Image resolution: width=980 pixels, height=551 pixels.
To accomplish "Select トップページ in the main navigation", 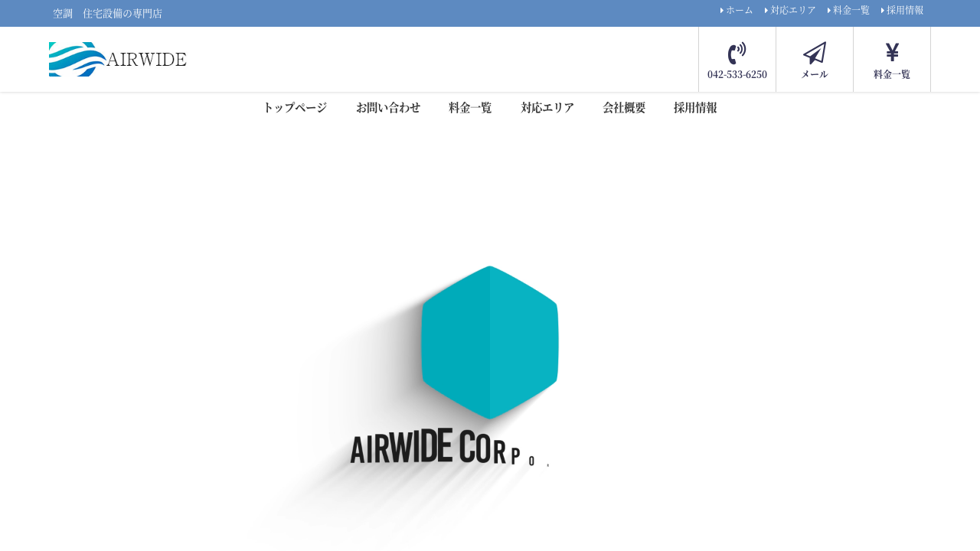I will pos(295,108).
